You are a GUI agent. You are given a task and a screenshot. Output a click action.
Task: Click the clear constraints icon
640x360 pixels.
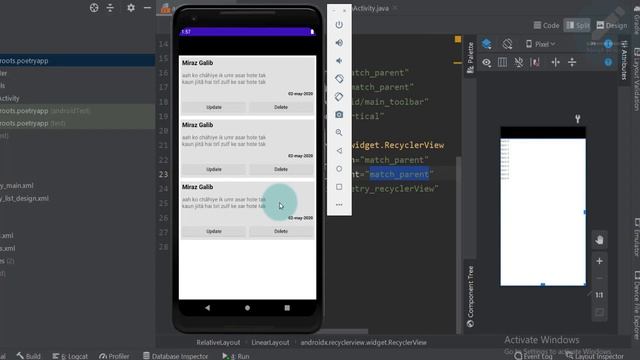(x=519, y=62)
